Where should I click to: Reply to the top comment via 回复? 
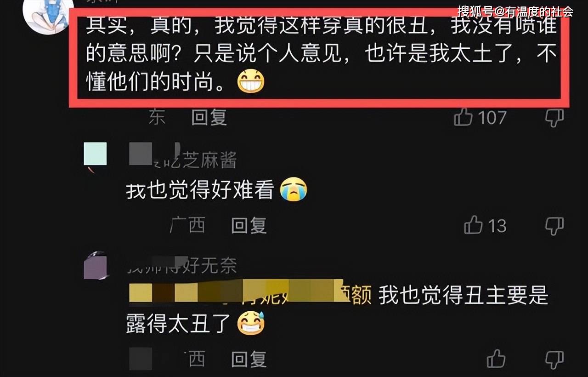point(209,118)
